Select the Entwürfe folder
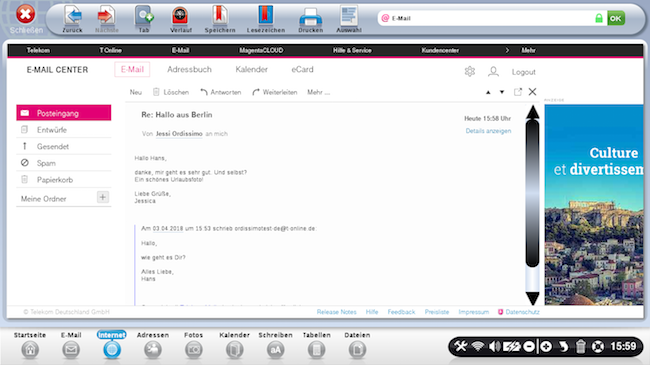650x365 pixels. 64,130
